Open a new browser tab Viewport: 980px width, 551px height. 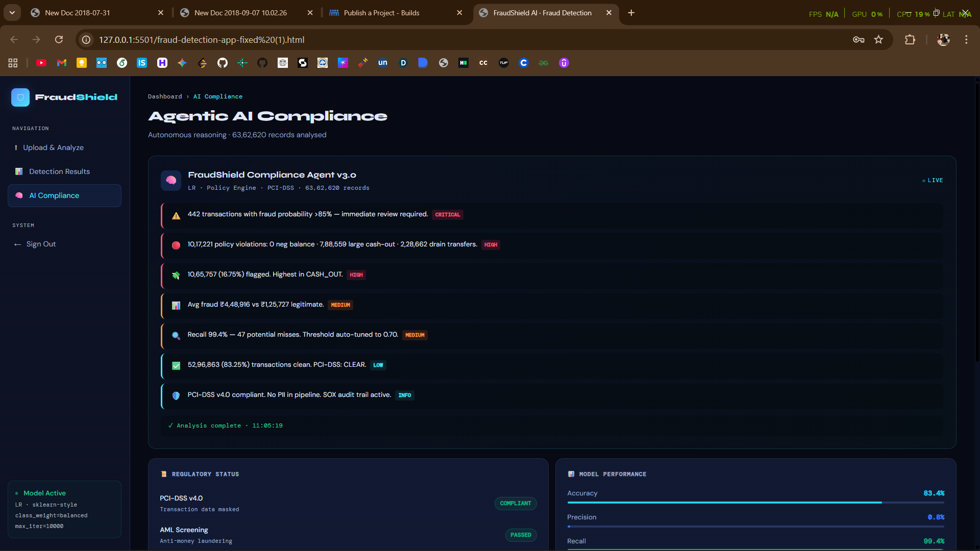click(x=631, y=13)
